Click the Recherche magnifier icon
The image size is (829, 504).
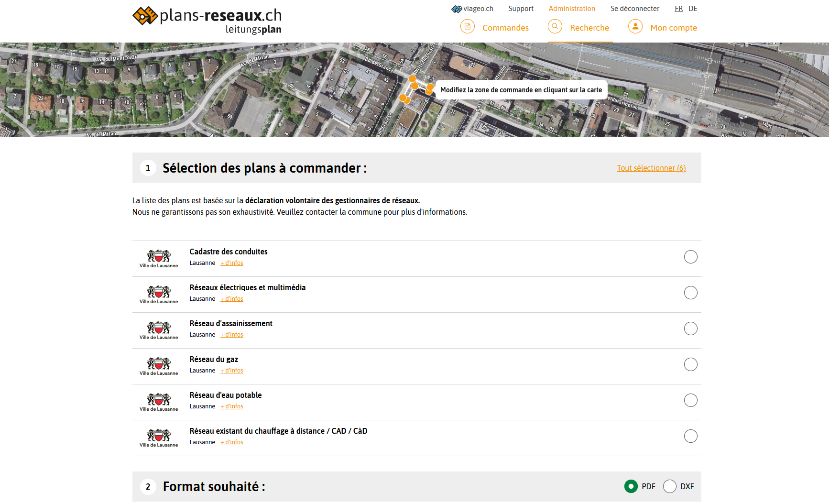[x=555, y=27]
